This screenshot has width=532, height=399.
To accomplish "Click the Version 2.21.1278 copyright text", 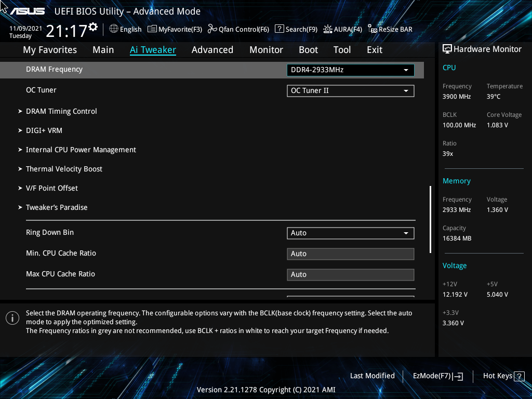I will tap(266, 390).
